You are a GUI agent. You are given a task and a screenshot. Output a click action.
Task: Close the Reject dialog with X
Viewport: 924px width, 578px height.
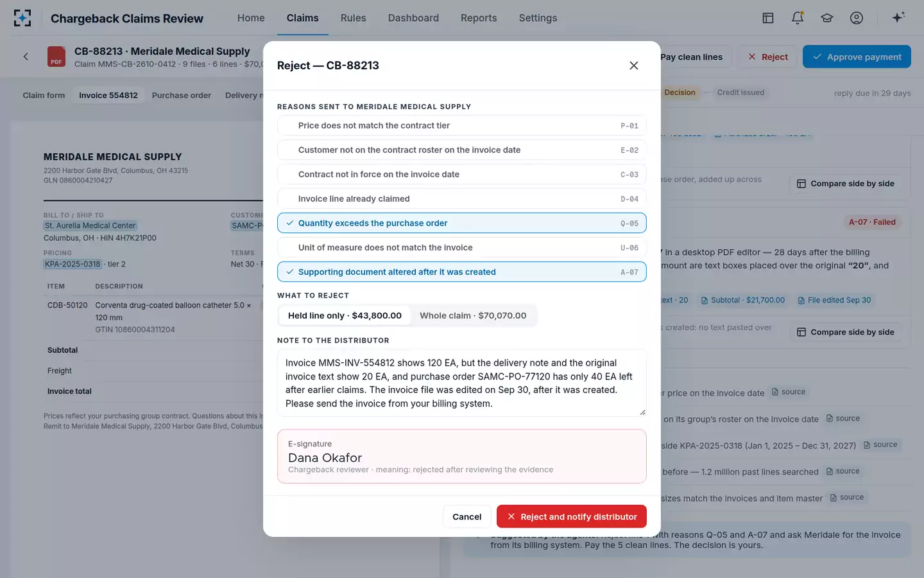click(x=634, y=66)
